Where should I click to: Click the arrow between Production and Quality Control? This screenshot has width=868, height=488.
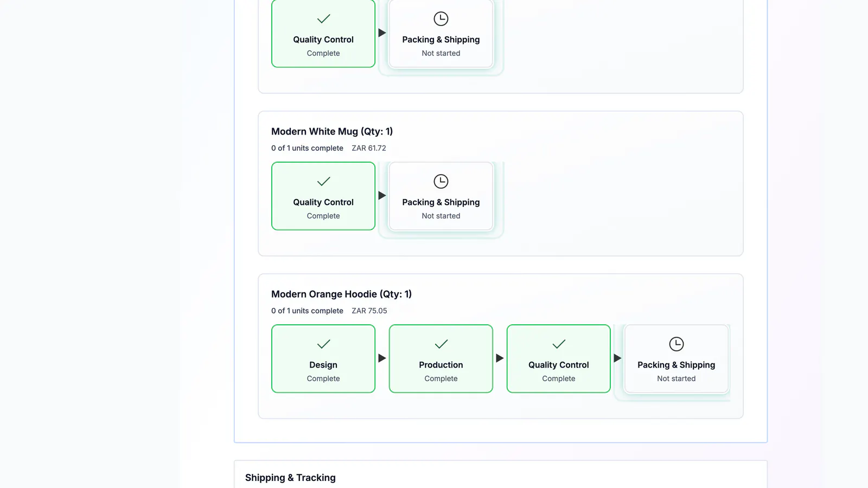click(x=500, y=358)
